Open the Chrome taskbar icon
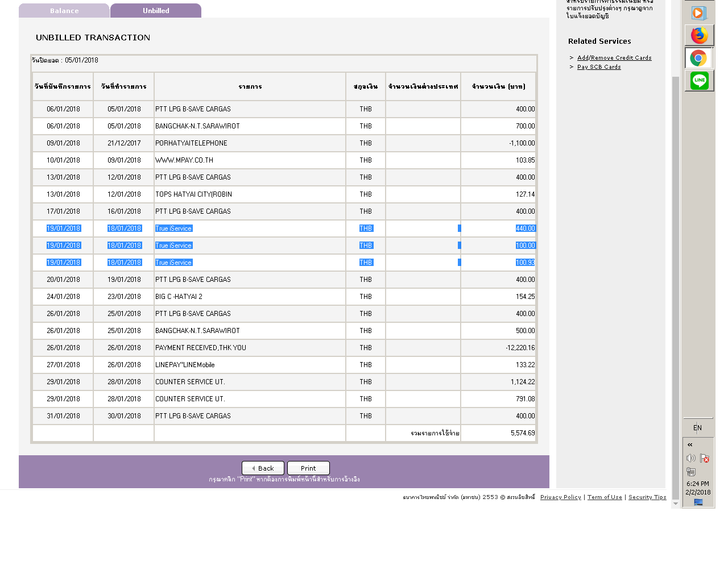Screen dimensions: 728x582 pos(699,58)
